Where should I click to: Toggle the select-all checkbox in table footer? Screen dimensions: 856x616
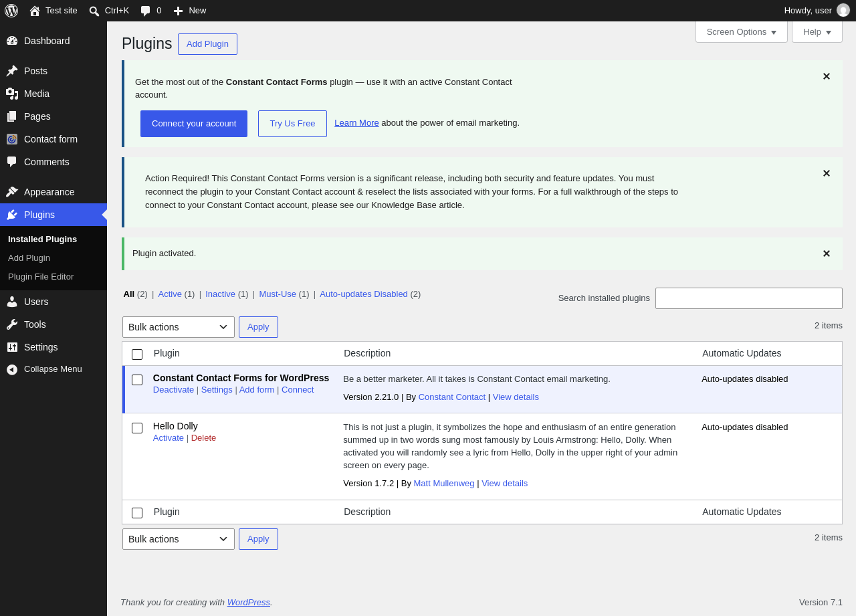click(137, 513)
